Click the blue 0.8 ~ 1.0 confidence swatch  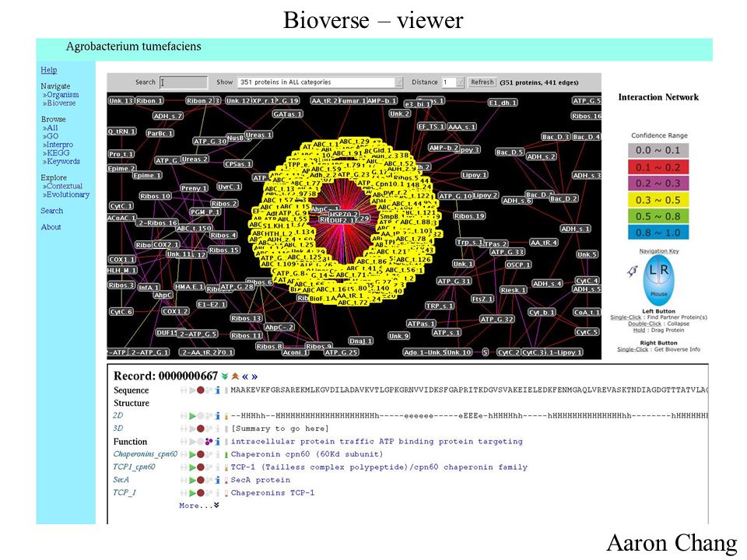658,233
